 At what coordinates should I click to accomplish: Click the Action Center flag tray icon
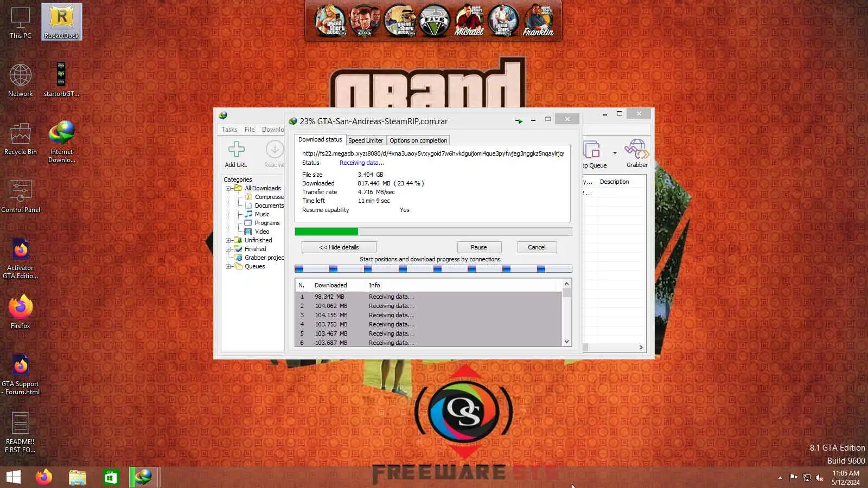(793, 478)
